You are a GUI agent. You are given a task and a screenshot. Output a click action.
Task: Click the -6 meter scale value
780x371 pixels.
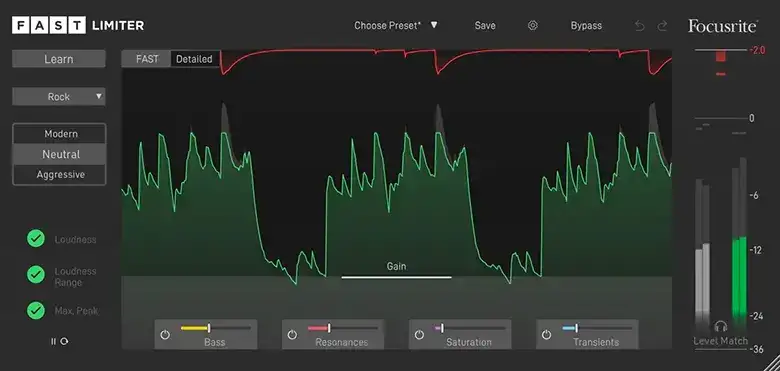tap(753, 195)
